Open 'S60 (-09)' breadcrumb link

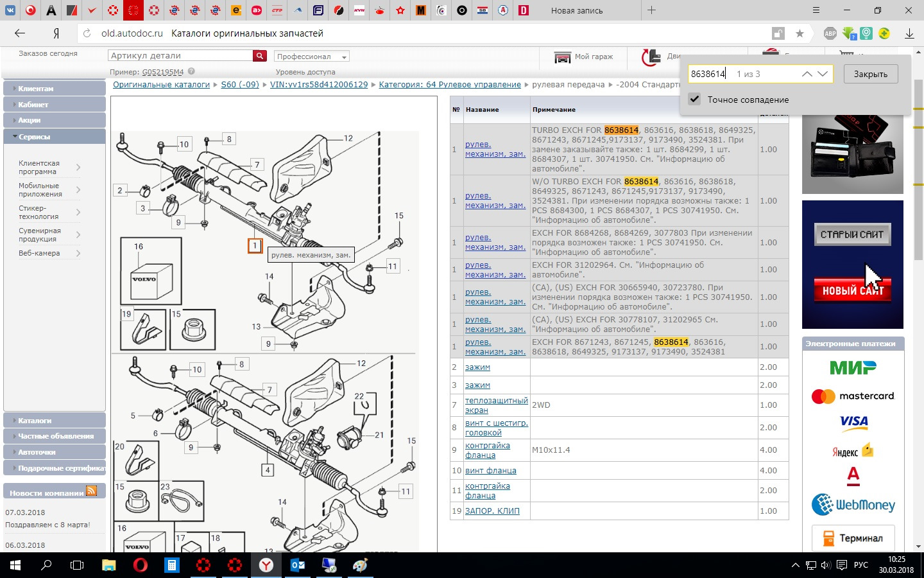(240, 85)
